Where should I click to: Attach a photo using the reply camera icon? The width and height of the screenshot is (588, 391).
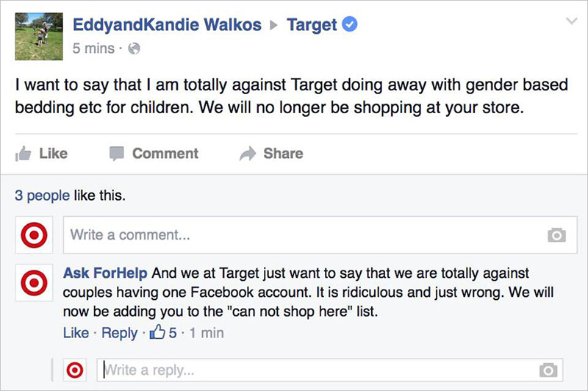pos(548,370)
